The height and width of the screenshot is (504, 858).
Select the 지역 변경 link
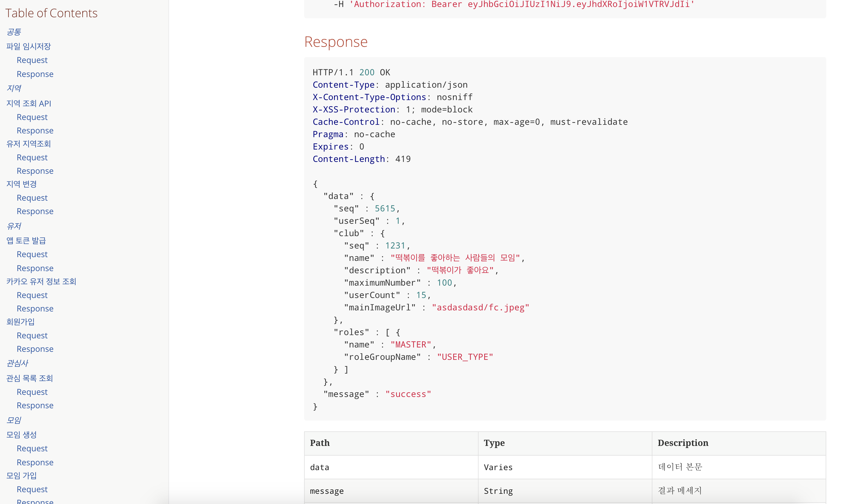pos(22,184)
